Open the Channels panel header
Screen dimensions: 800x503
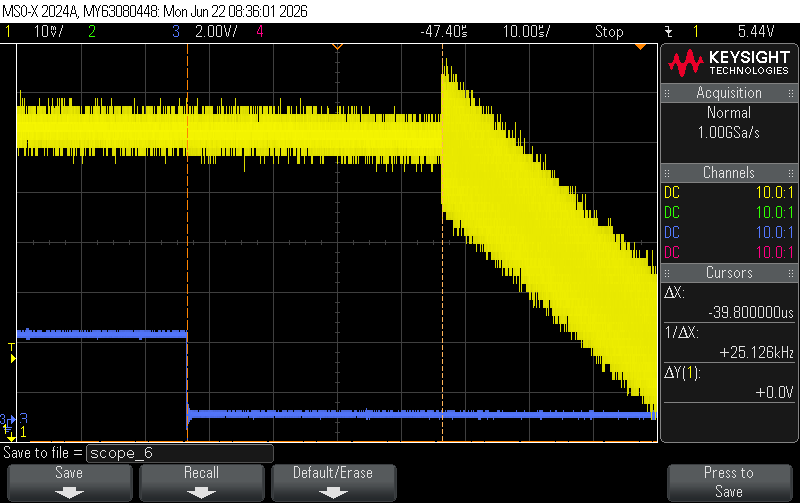click(x=729, y=173)
